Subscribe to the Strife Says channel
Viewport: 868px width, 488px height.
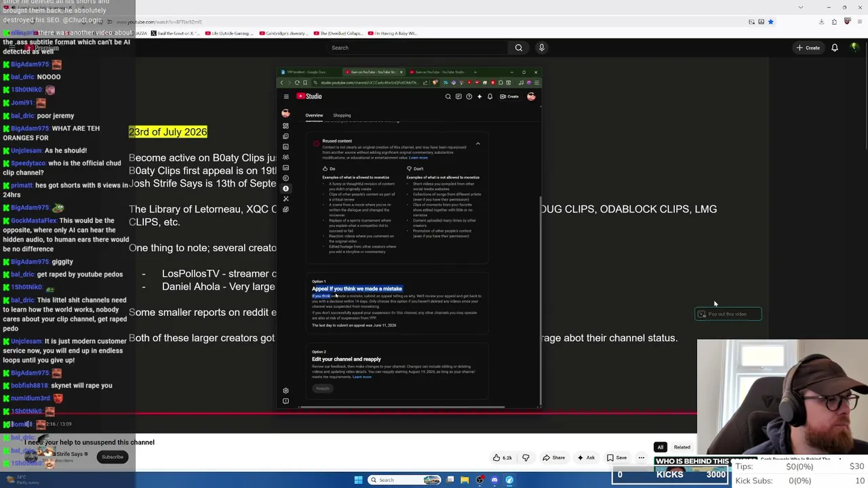(113, 457)
